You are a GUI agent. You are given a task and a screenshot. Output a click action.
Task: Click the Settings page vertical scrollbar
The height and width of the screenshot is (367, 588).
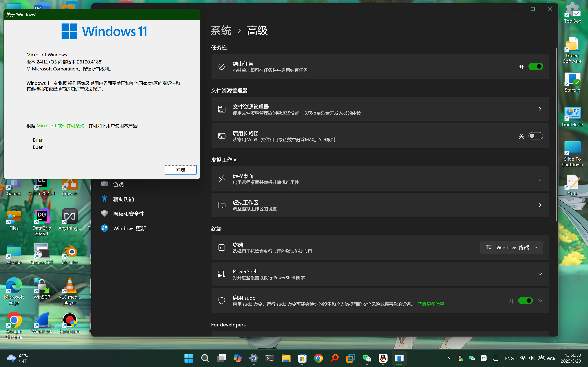[556, 134]
